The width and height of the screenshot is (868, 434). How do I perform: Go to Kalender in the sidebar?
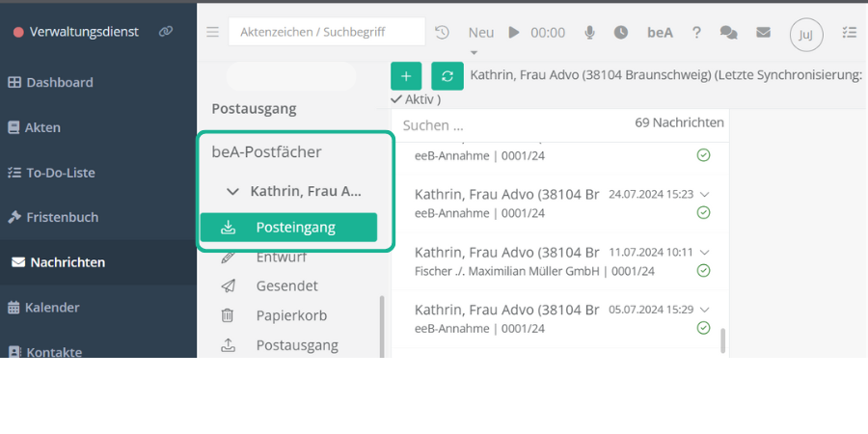pos(51,307)
